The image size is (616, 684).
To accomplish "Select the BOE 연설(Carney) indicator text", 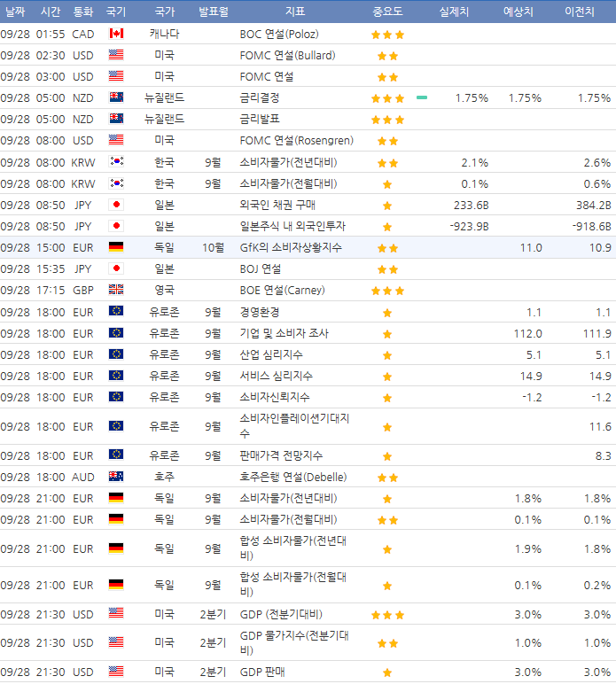I will point(282,290).
